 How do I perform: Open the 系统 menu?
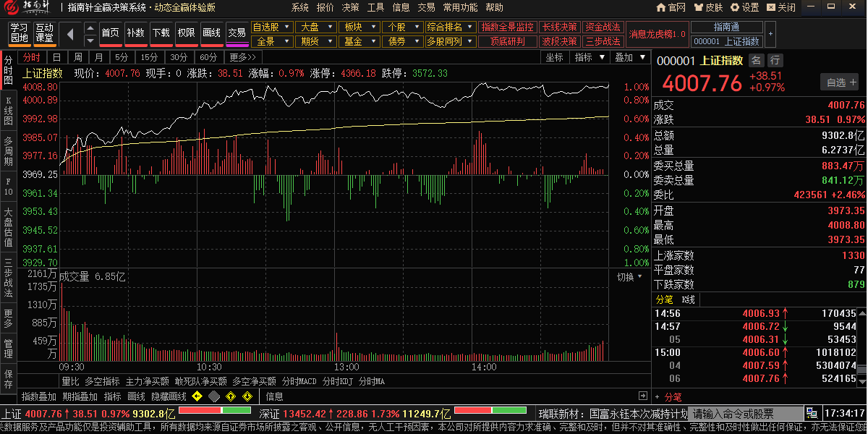300,7
